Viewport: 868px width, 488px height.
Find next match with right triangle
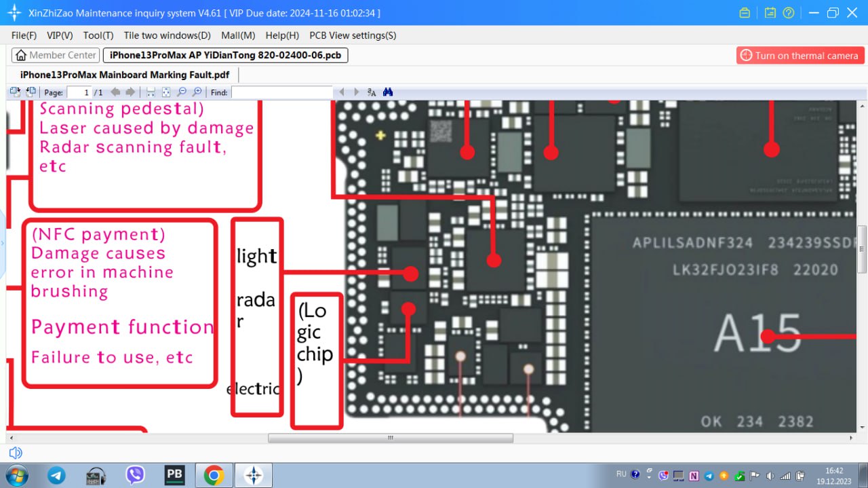[x=357, y=92]
